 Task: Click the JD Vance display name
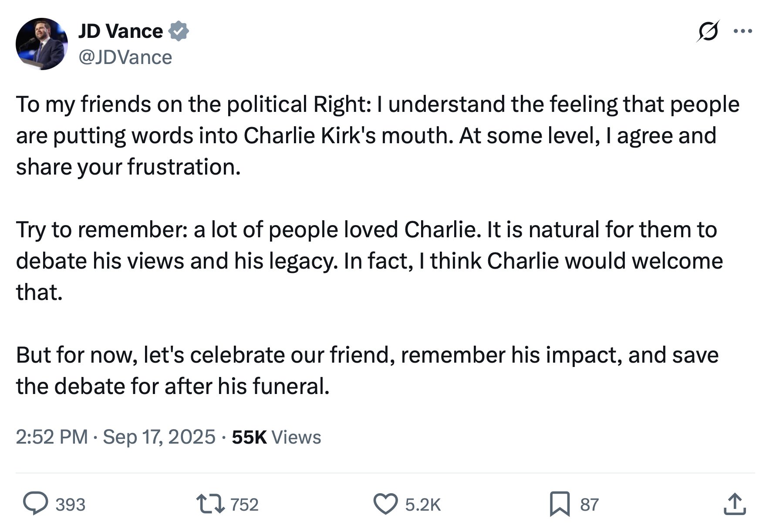pos(121,31)
